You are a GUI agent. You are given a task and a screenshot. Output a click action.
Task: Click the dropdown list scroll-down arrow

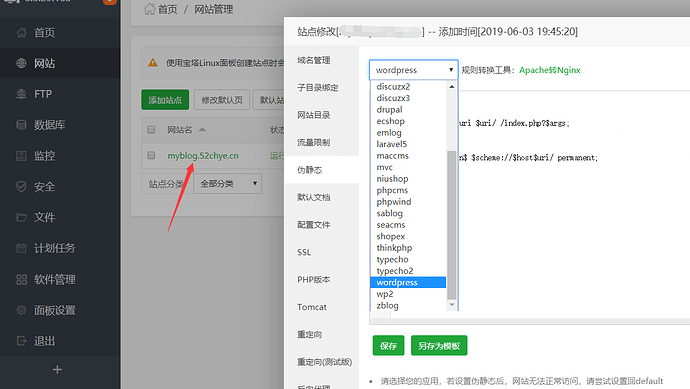pos(451,305)
